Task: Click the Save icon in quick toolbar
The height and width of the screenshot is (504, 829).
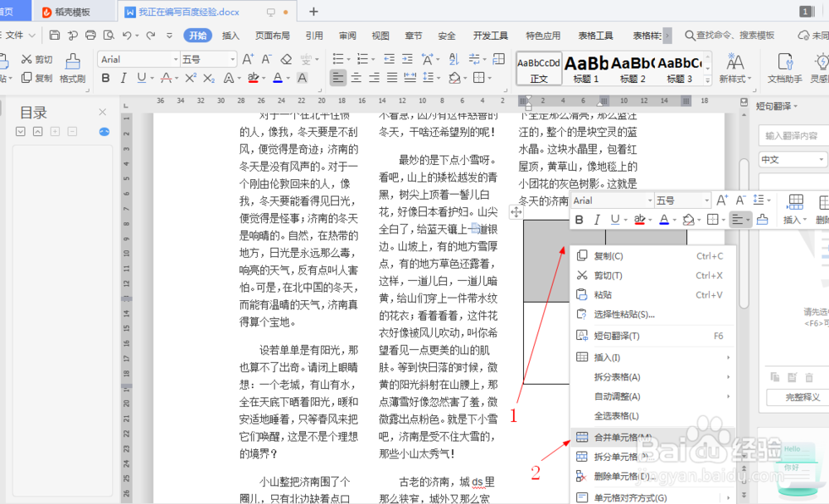Action: [x=55, y=35]
